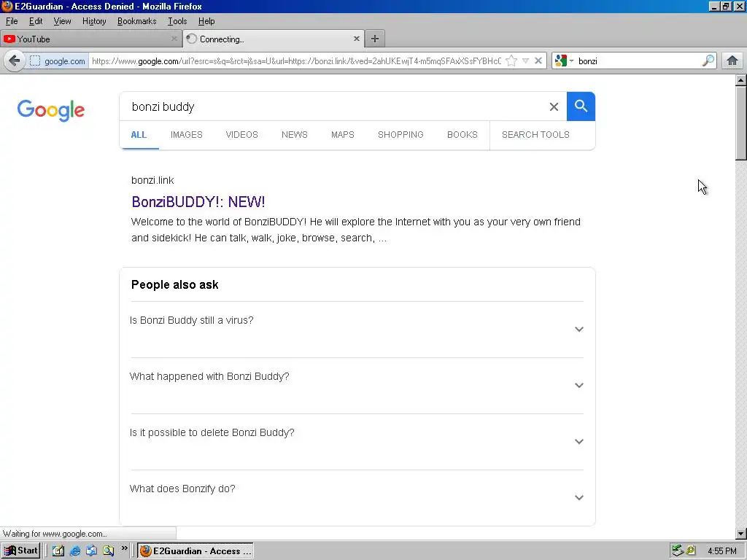Click the 'Waiting for www.google.com...' status text
The width and height of the screenshot is (747, 560).
(x=55, y=534)
